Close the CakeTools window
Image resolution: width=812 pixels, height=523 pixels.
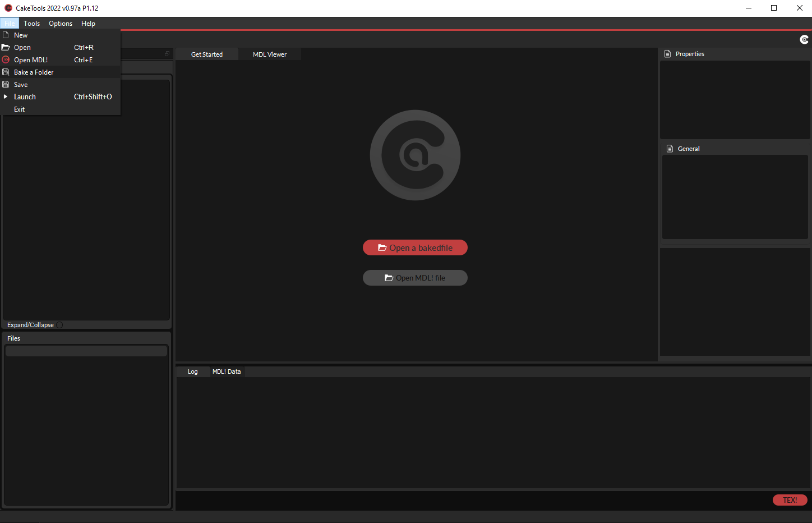(x=800, y=8)
